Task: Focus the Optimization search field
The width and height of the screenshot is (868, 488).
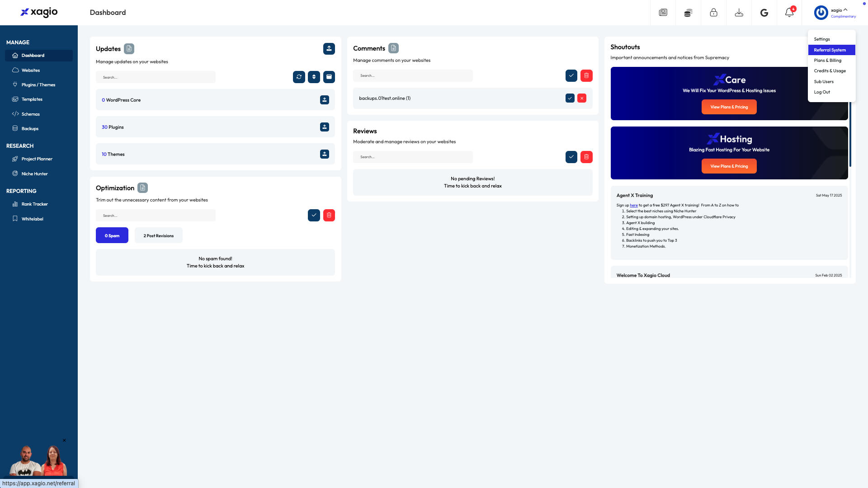Action: (x=156, y=216)
